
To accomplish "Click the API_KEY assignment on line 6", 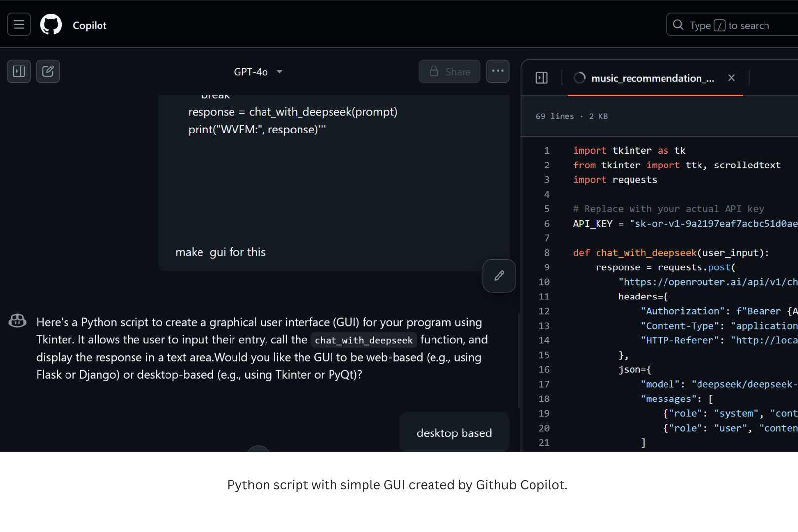I will pos(685,224).
